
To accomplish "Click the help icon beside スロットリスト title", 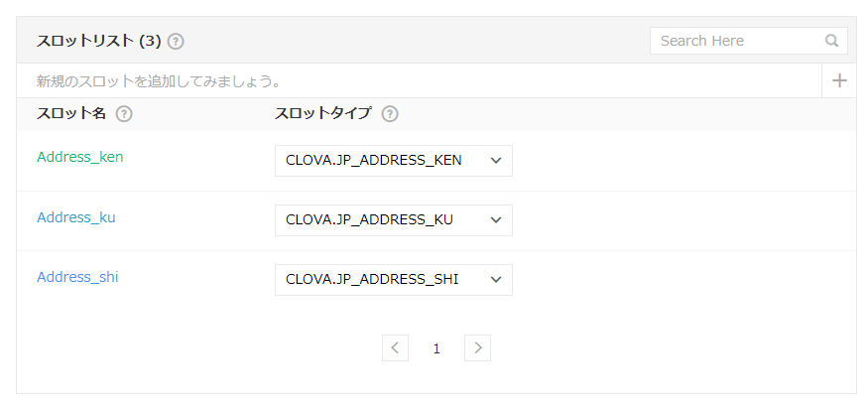I will point(176,42).
